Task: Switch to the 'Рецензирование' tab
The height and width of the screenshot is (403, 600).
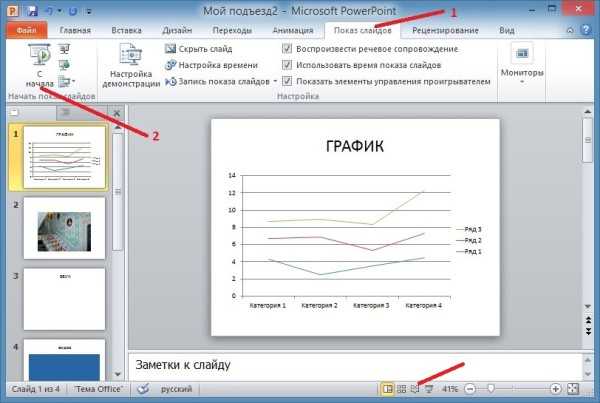Action: click(x=445, y=30)
